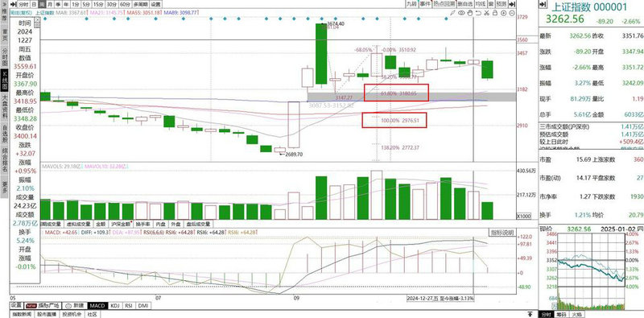Click the arrow icon right of 预测
The height and width of the screenshot is (318, 644).
(512, 4)
